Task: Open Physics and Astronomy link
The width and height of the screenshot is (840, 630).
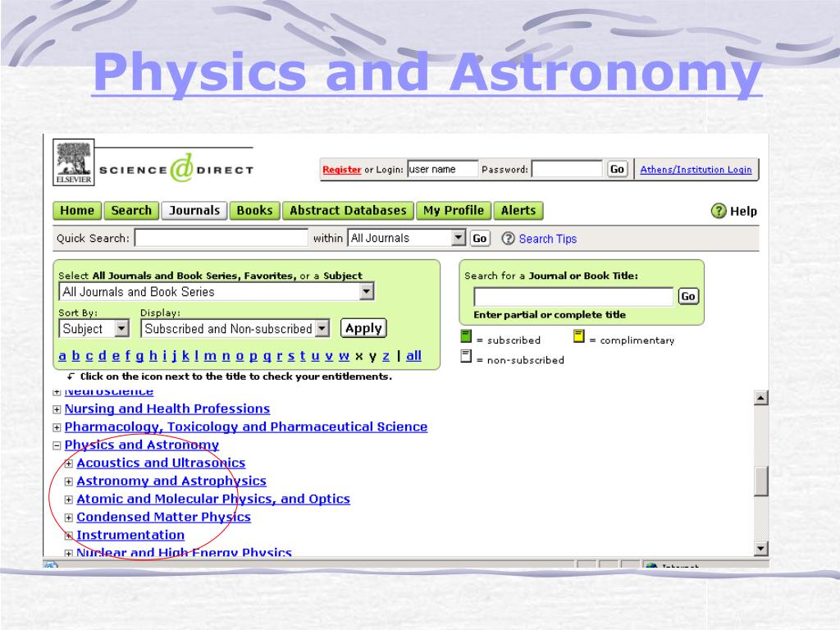Action: click(x=141, y=445)
